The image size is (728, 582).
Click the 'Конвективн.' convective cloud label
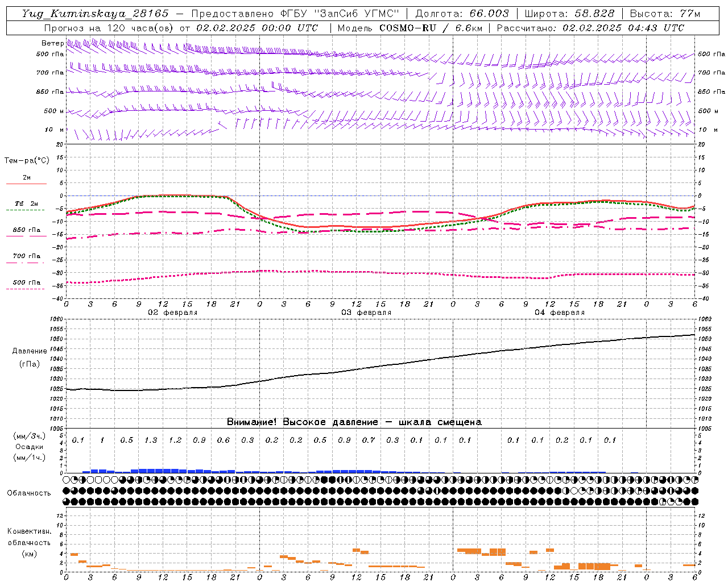[30, 531]
